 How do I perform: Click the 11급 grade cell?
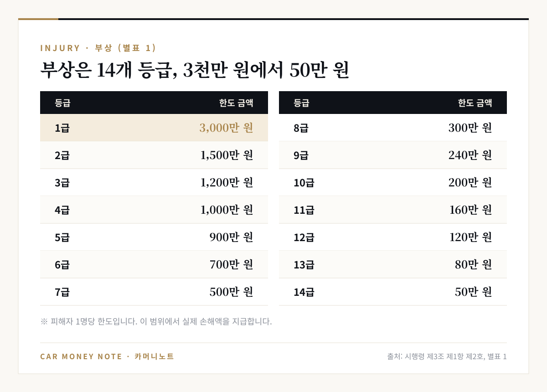point(304,210)
